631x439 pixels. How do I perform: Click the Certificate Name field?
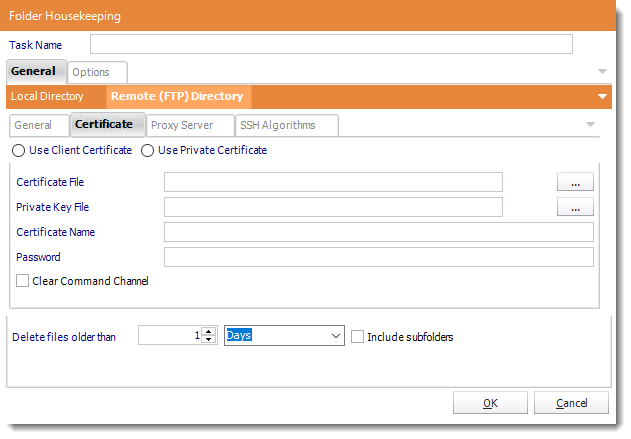coord(379,232)
